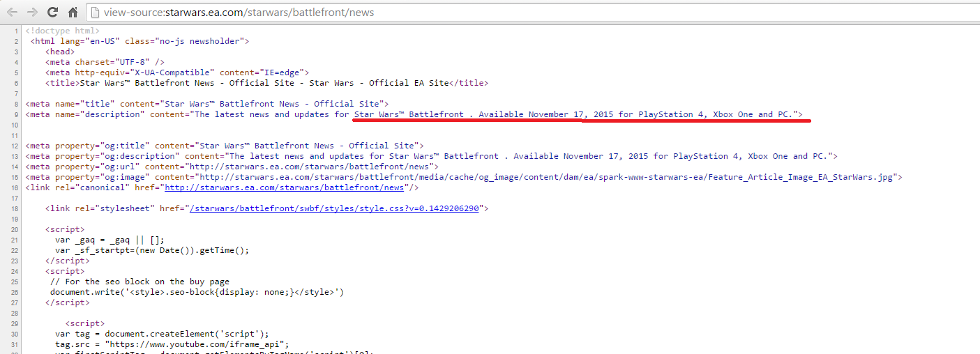The width and height of the screenshot is (980, 354).
Task: Click the meta charset UTF-8 line
Action: pyautogui.click(x=105, y=62)
